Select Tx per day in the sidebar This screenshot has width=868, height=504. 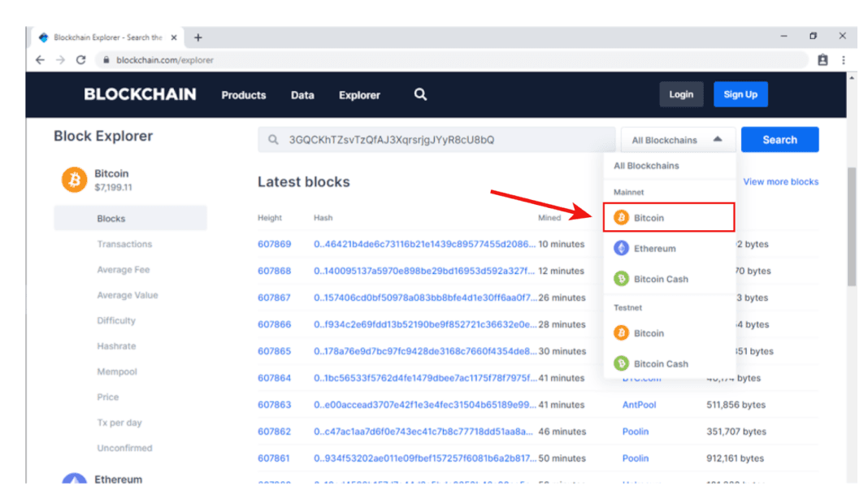119,423
